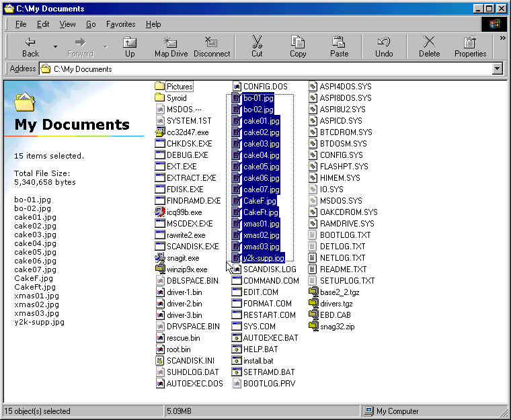Click the Paste toolbar button
Viewport: 511px width, 420px height.
pos(340,46)
